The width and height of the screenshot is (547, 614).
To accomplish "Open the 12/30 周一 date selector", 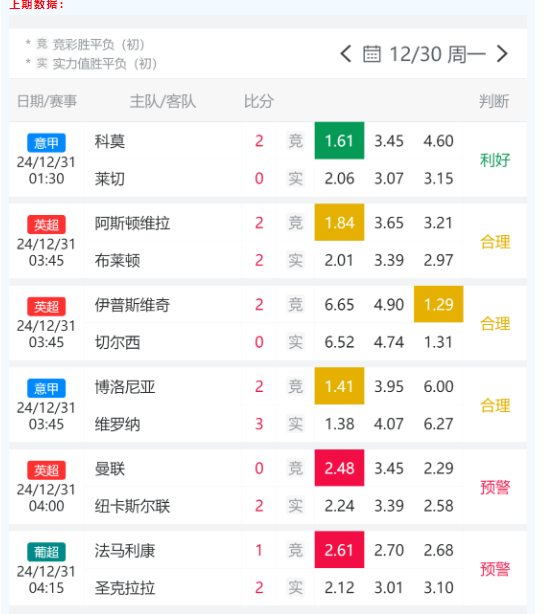I will pos(438,54).
